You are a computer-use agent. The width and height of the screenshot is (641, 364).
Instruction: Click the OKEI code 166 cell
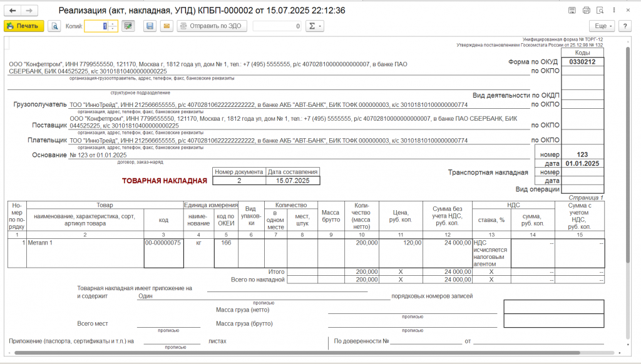pos(226,253)
